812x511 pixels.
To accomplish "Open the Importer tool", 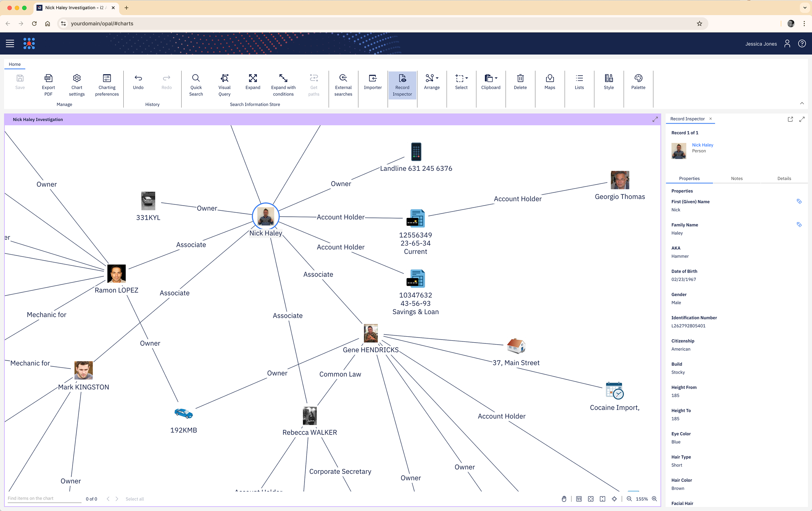I will 373,82.
